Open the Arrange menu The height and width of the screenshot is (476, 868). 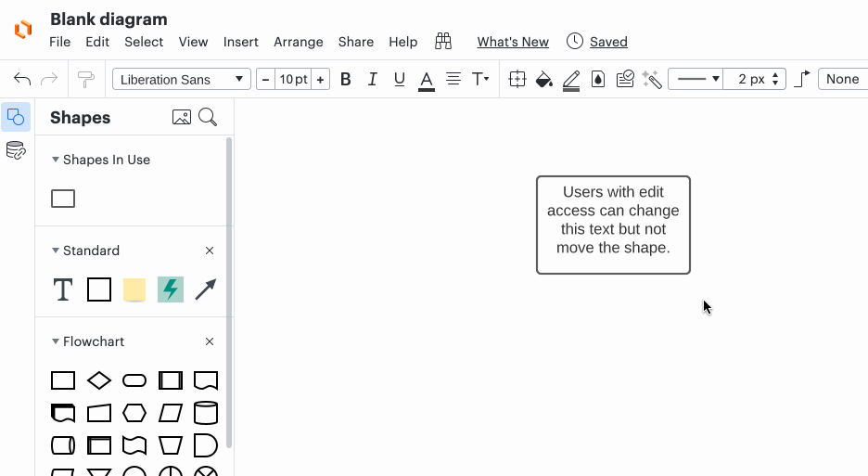[299, 42]
